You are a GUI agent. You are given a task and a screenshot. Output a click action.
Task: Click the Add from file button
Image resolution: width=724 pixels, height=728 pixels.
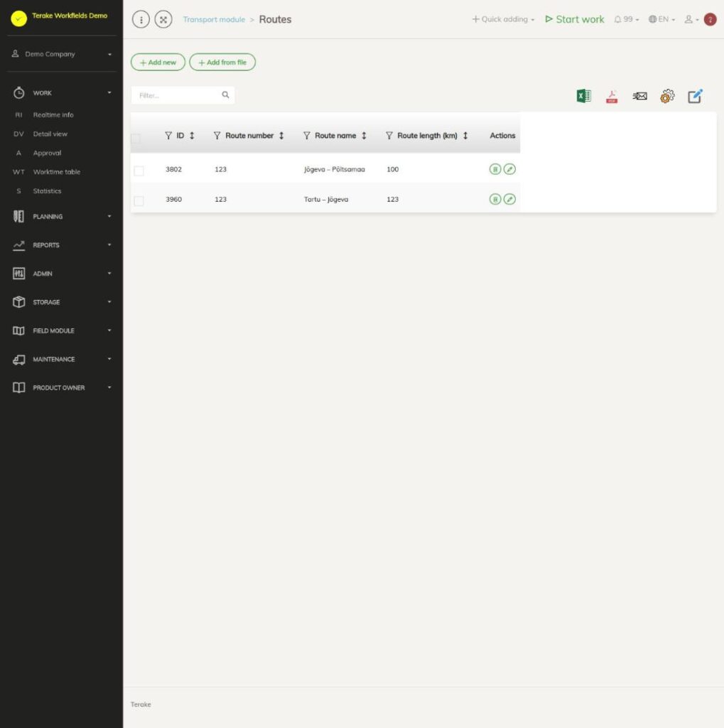click(222, 63)
